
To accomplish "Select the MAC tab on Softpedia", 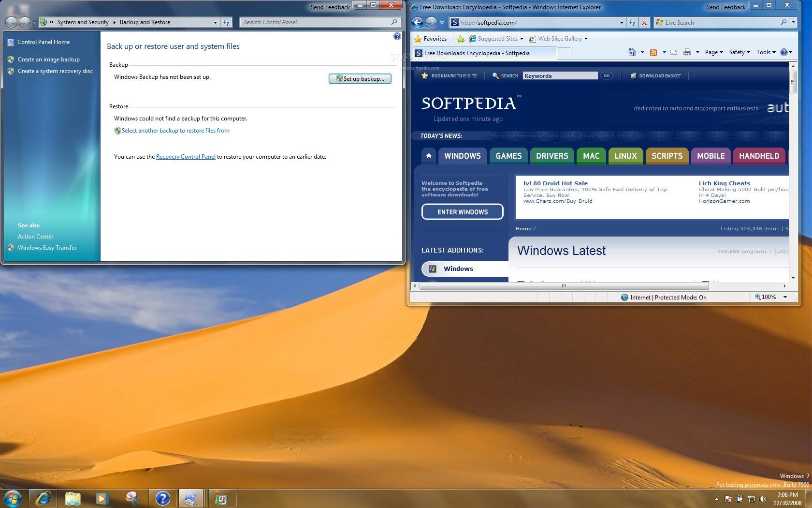I will (591, 156).
